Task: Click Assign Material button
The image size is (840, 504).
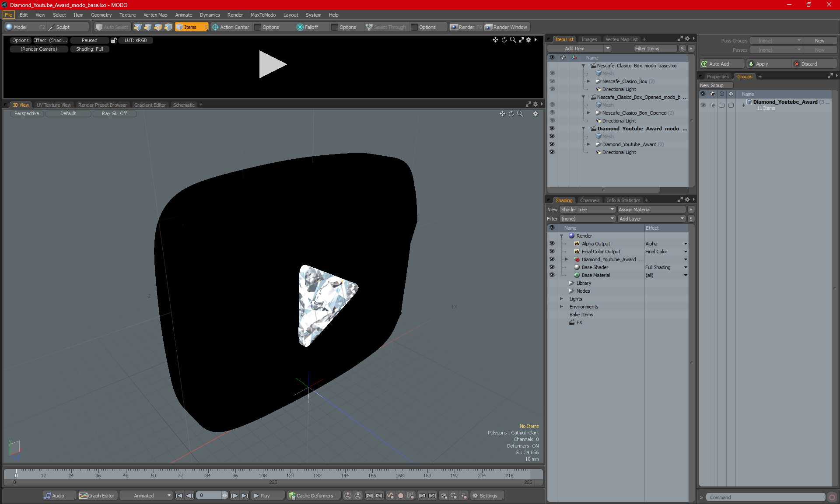Action: coord(651,210)
